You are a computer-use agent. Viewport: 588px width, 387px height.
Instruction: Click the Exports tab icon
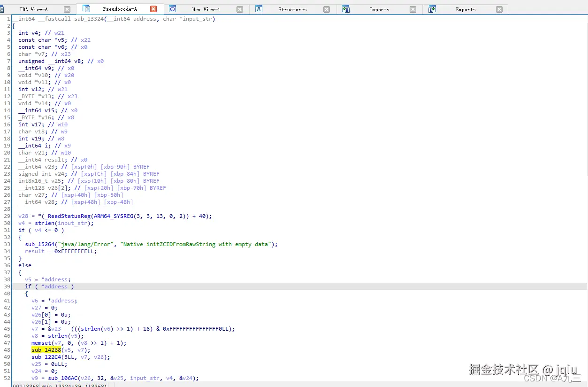(x=432, y=9)
